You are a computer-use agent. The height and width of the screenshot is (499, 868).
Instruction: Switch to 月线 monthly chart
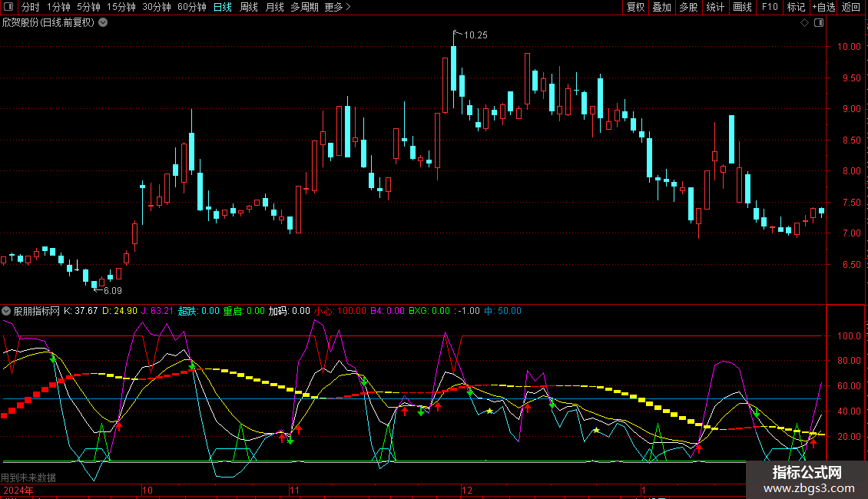pos(274,7)
